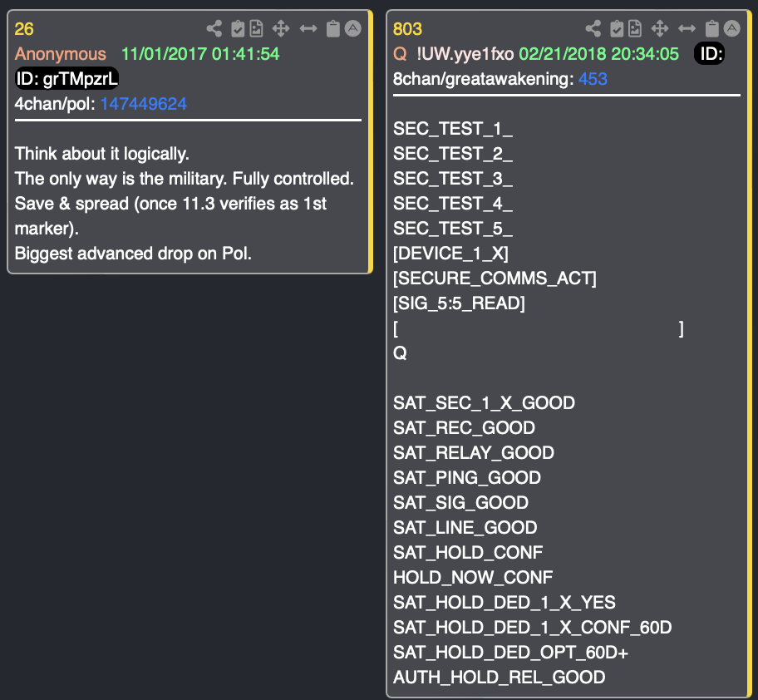Click the SAT_LINE_GOOD line

[465, 528]
